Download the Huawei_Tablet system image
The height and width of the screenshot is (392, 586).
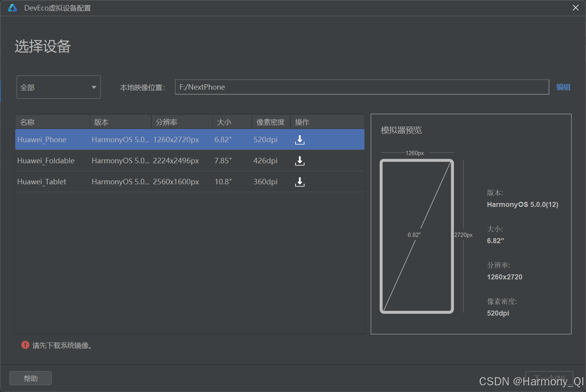coord(299,182)
